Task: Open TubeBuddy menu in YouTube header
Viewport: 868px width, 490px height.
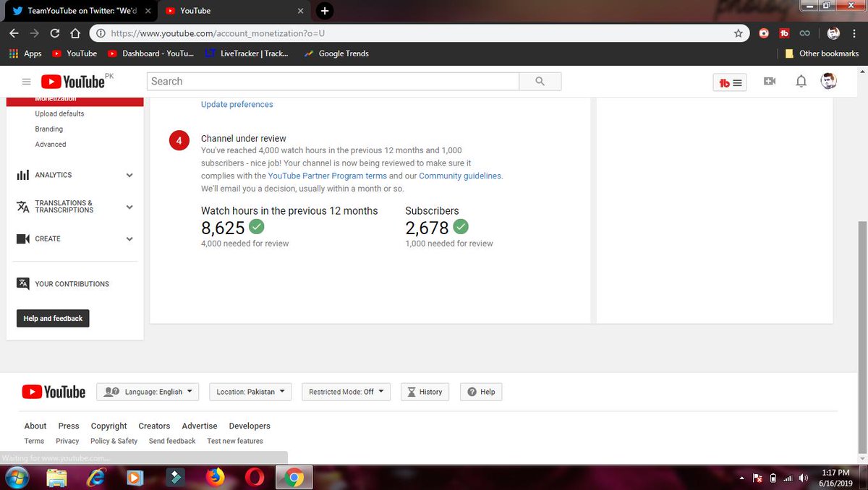Action: click(x=730, y=82)
